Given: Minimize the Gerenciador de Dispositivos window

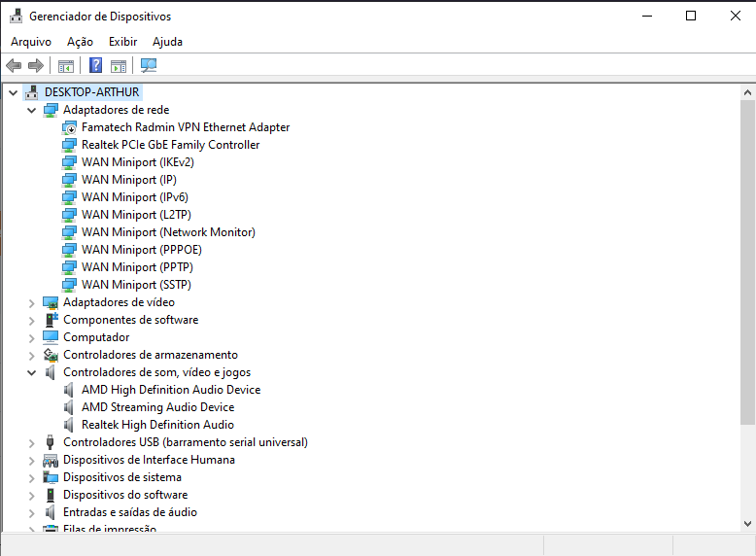Looking at the screenshot, I should [x=647, y=16].
